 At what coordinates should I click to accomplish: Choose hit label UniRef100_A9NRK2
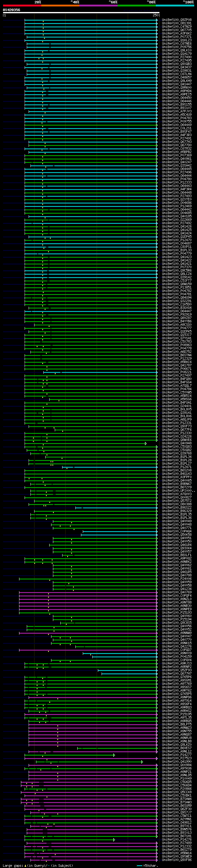click(177, 562)
